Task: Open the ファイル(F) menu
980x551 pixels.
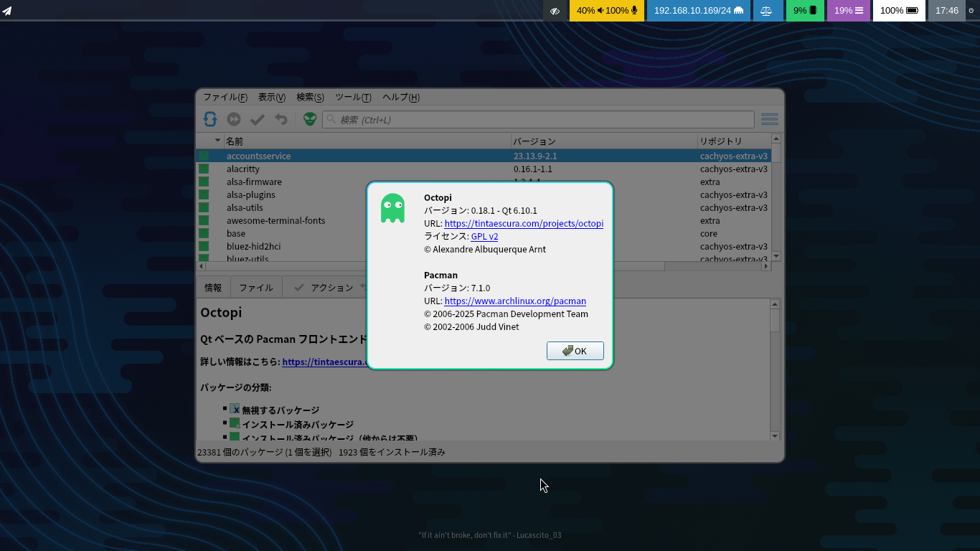Action: pos(225,97)
